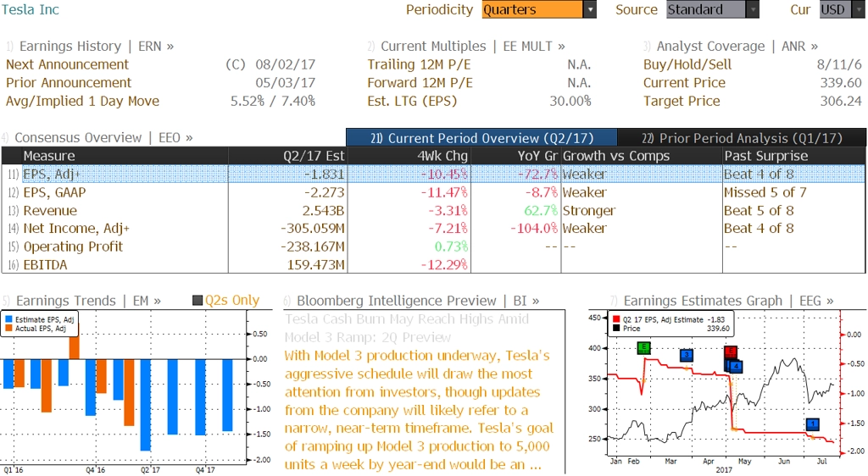Screen dimensions: 868x476
Task: Click the Target Price value 306.24
Action: [841, 101]
